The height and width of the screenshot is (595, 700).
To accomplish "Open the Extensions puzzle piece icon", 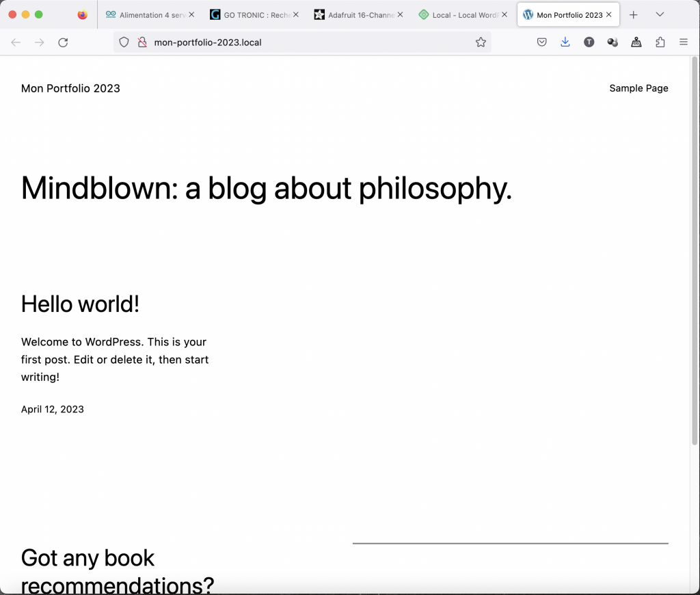I will [660, 42].
